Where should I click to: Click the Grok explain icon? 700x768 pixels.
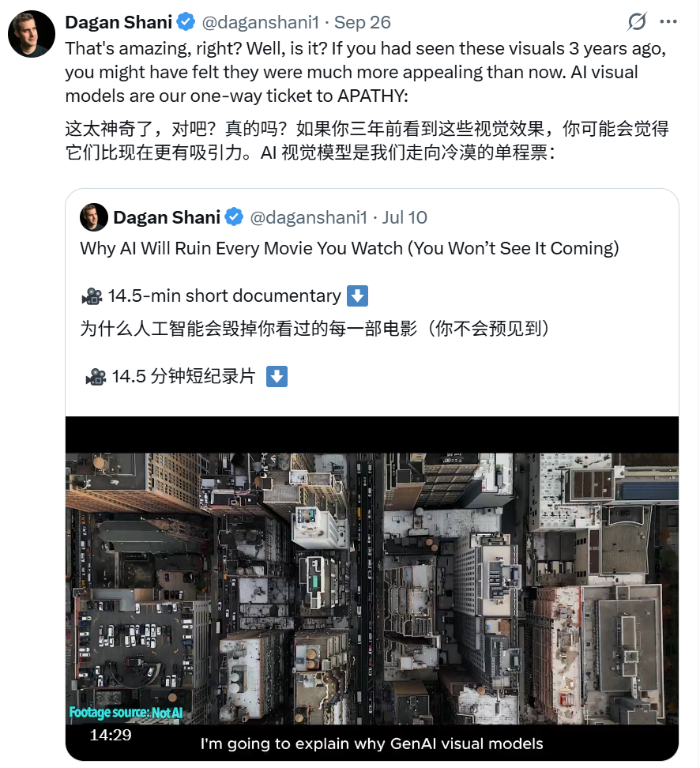637,21
